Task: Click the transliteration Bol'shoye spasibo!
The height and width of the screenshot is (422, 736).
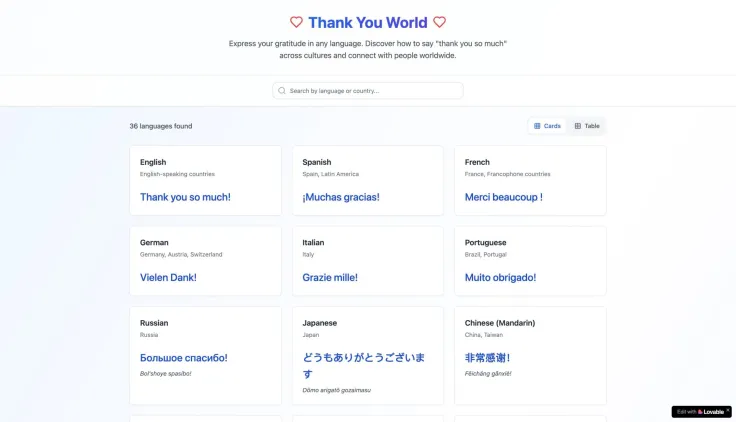Action: tap(166, 374)
